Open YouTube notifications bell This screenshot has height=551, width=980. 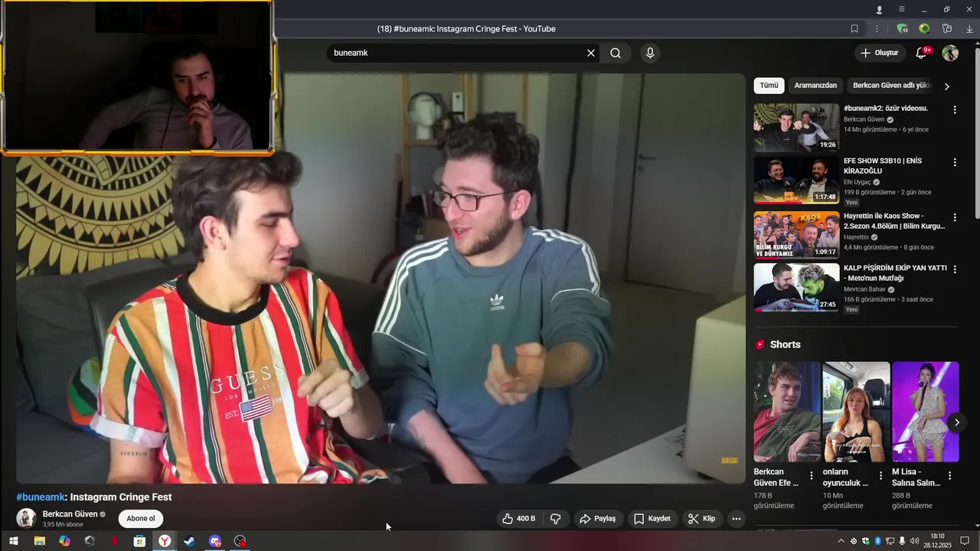pyautogui.click(x=922, y=53)
